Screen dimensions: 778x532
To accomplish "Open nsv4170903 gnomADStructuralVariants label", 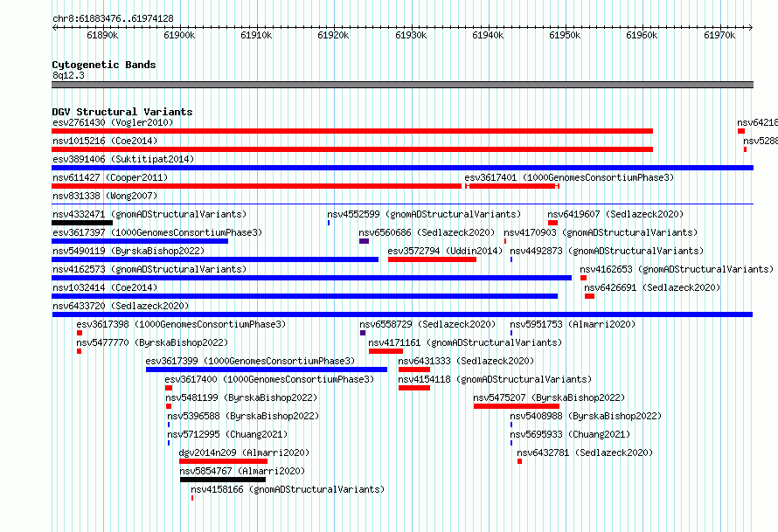I will coord(601,232).
